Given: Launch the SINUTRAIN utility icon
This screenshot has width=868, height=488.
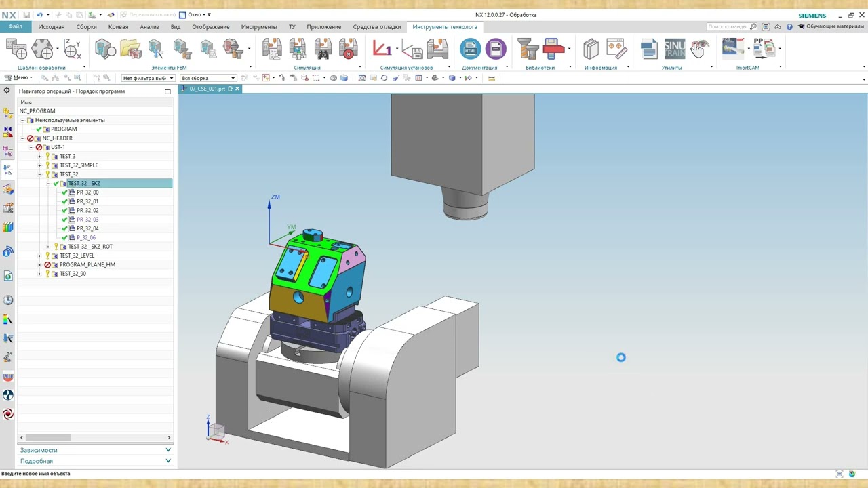Looking at the screenshot, I should (674, 49).
